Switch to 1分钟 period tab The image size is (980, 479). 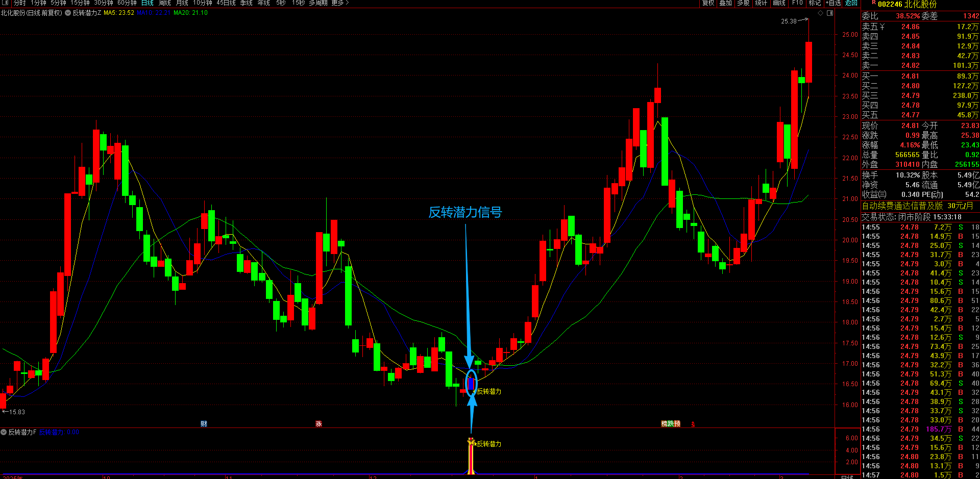click(x=38, y=3)
